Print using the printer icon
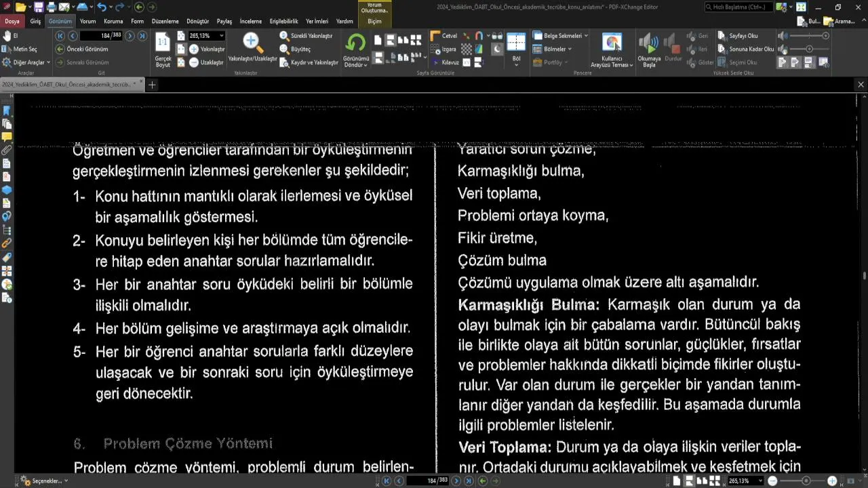Image resolution: width=868 pixels, height=488 pixels. click(x=52, y=7)
